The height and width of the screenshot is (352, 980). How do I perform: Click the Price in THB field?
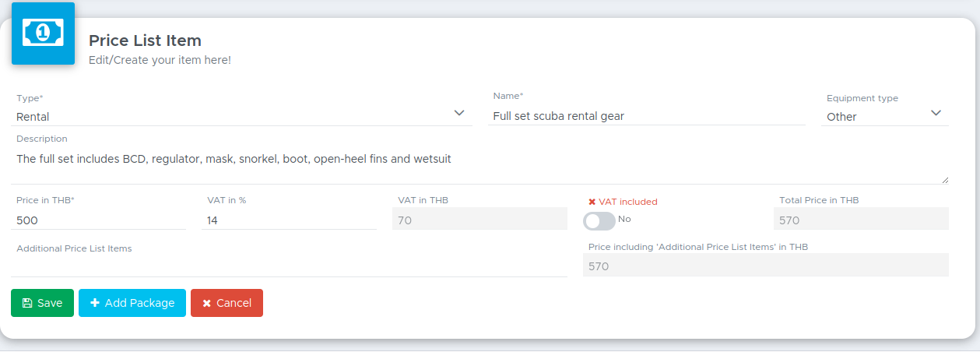click(x=98, y=220)
